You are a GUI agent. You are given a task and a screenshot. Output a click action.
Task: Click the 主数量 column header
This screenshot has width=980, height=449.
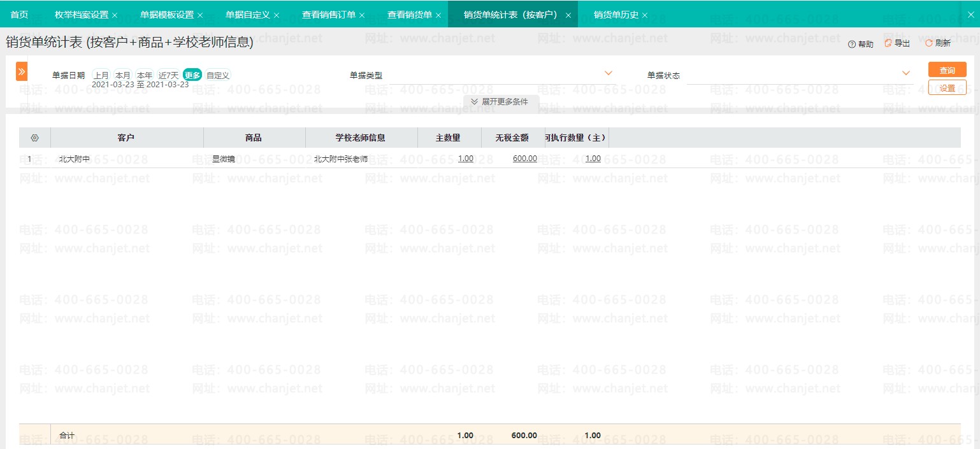pyautogui.click(x=449, y=138)
